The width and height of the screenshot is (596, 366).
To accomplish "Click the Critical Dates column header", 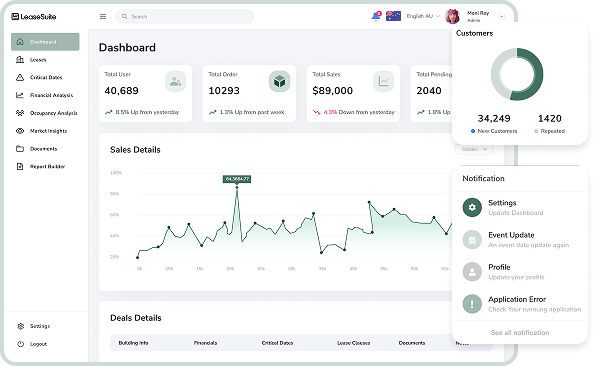I will (x=277, y=343).
